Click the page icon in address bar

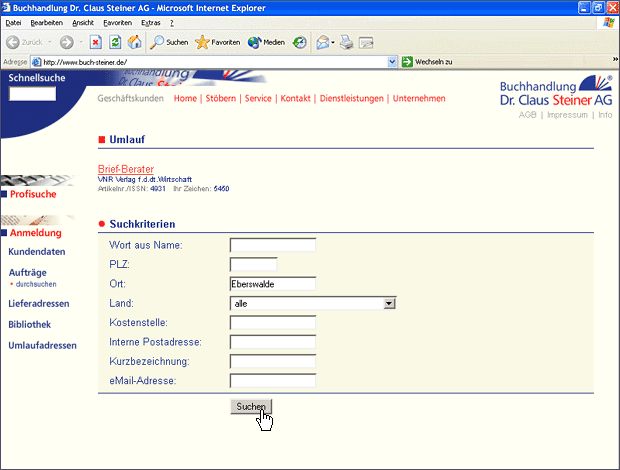tap(36, 62)
